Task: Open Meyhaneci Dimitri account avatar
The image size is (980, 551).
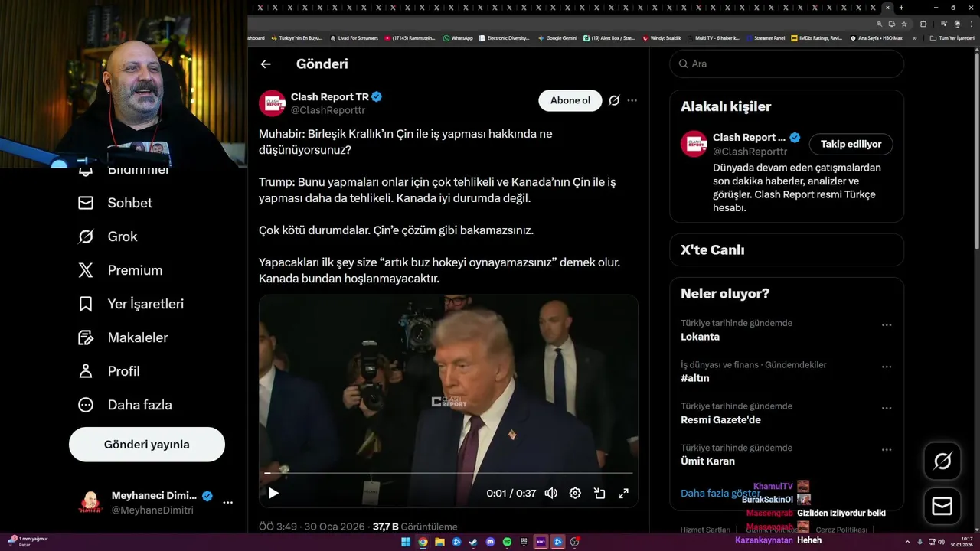Action: (x=91, y=503)
